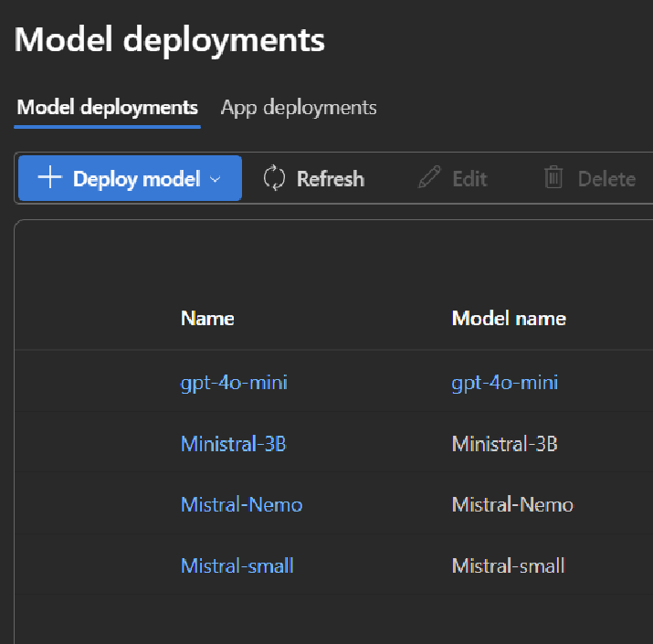Select the Ministral-3B model name cell
Image resolution: width=653 pixels, height=644 pixels.
(x=505, y=444)
